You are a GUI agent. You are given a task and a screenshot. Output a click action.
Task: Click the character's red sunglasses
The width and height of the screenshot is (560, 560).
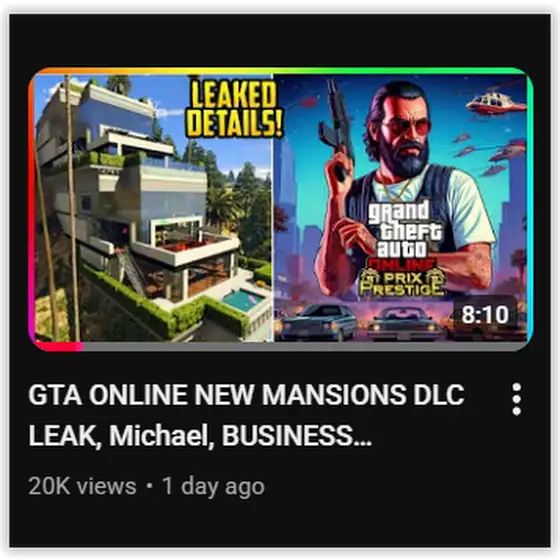406,127
